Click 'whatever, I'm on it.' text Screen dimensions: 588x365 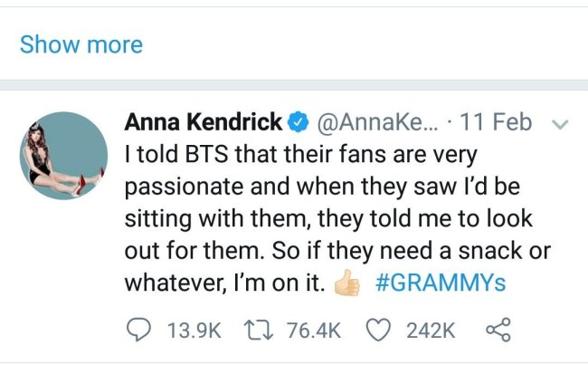[224, 283]
